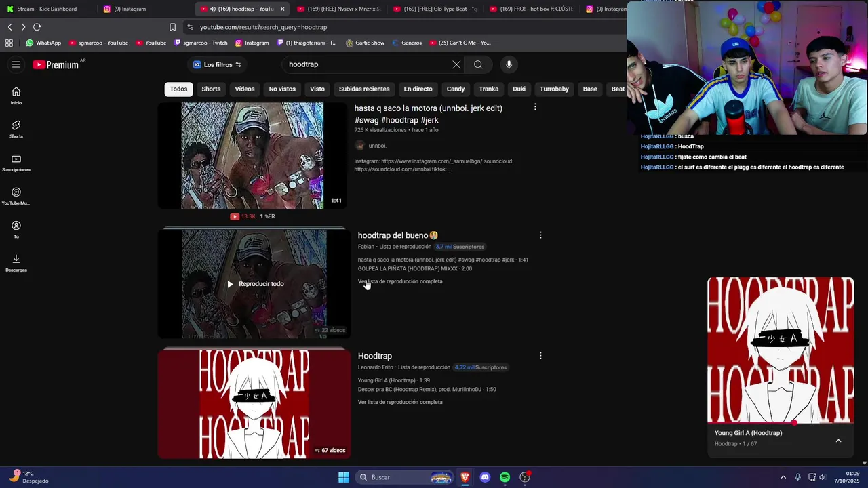Select the Tranka filter chip
868x488 pixels.
tap(489, 89)
